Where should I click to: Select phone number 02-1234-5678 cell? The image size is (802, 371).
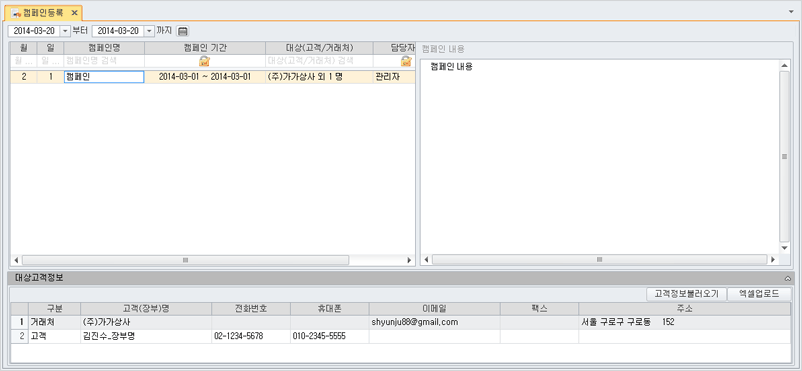tap(251, 336)
